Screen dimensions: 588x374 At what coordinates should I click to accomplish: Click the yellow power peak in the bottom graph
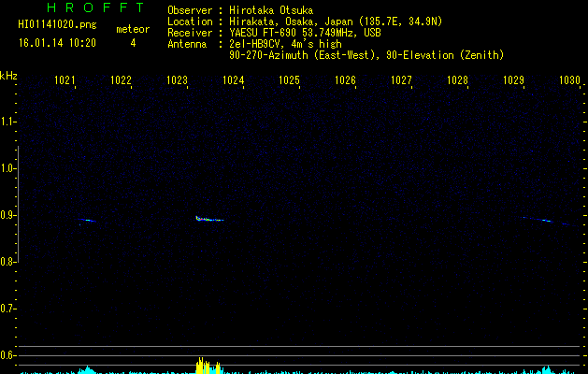209,367
